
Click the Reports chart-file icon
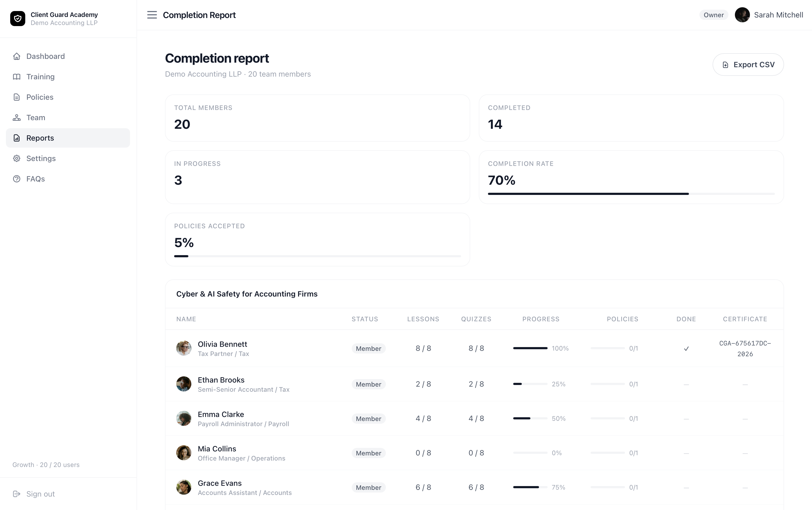pyautogui.click(x=16, y=138)
